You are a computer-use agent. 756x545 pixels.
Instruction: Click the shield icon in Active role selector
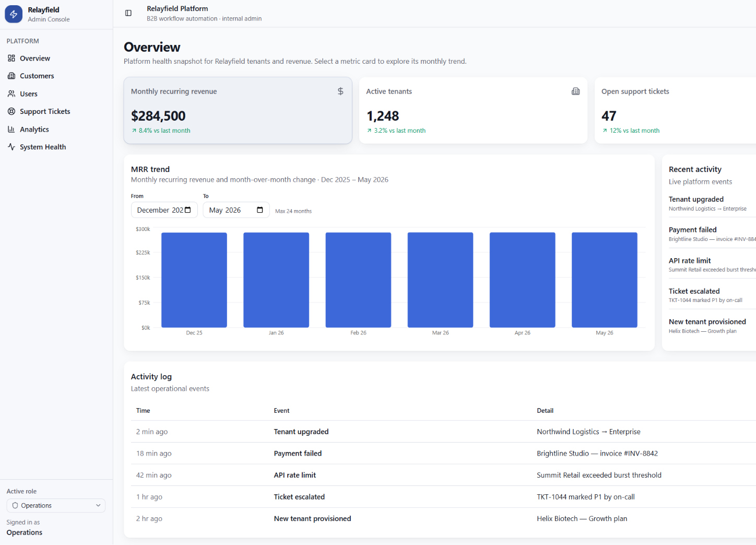click(x=15, y=505)
